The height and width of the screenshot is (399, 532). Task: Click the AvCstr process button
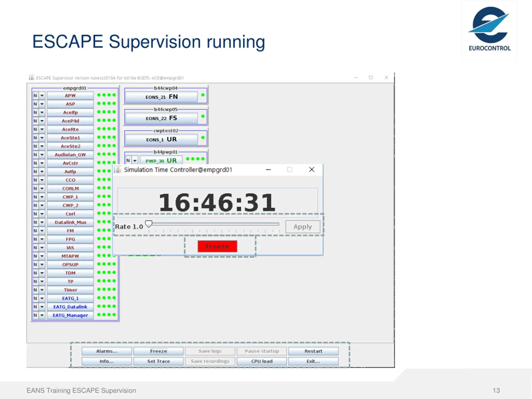click(70, 163)
